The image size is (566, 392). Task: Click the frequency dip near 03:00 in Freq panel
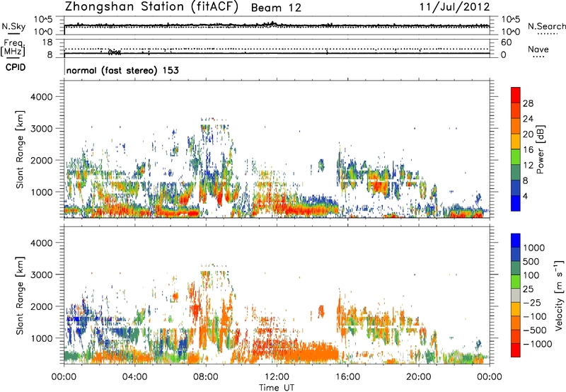point(115,52)
